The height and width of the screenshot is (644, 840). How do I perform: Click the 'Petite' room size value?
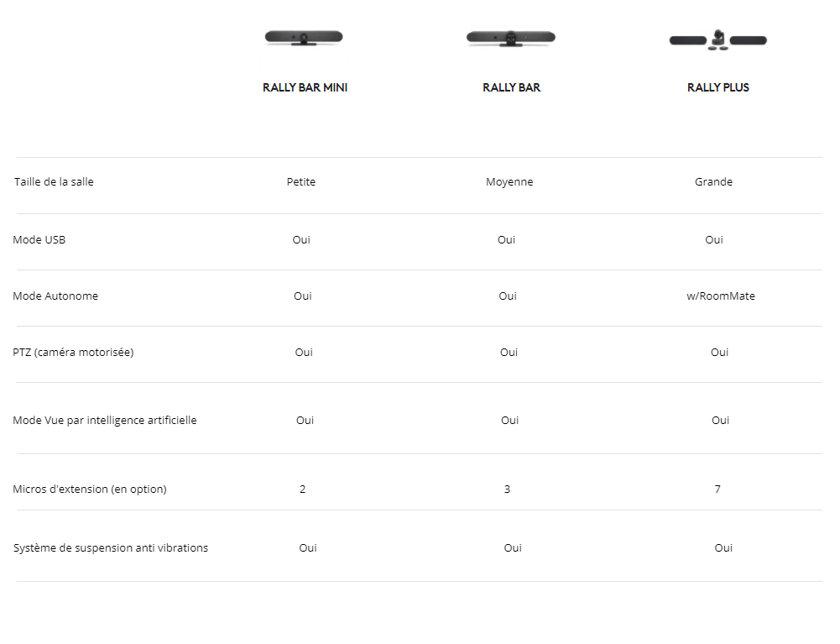pos(301,182)
